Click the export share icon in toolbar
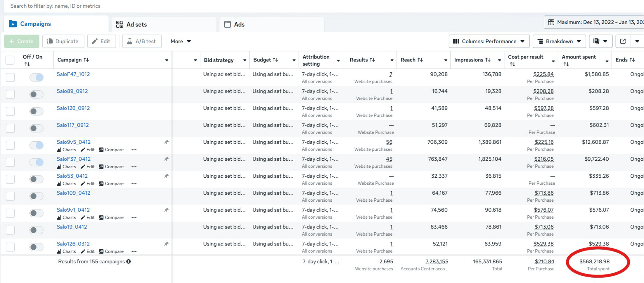Screen dimensions: 644x283 point(623,41)
